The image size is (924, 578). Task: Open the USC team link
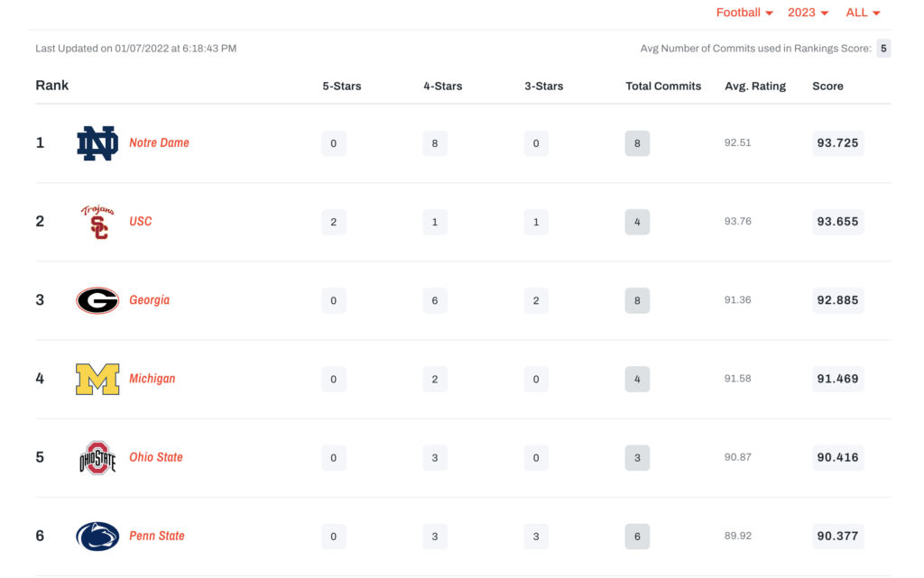(x=140, y=222)
